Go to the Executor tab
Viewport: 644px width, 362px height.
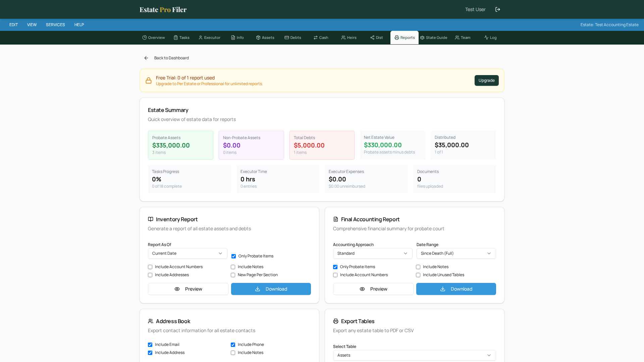coord(209,38)
